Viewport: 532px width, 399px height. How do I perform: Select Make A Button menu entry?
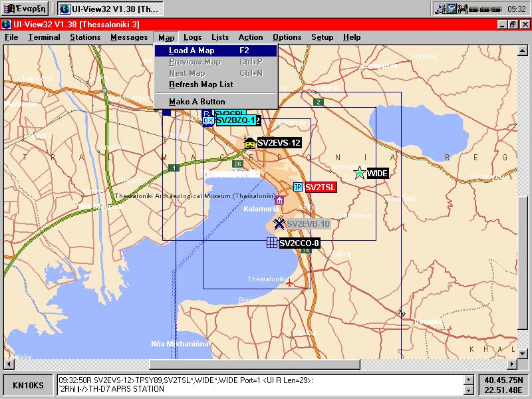(215, 102)
